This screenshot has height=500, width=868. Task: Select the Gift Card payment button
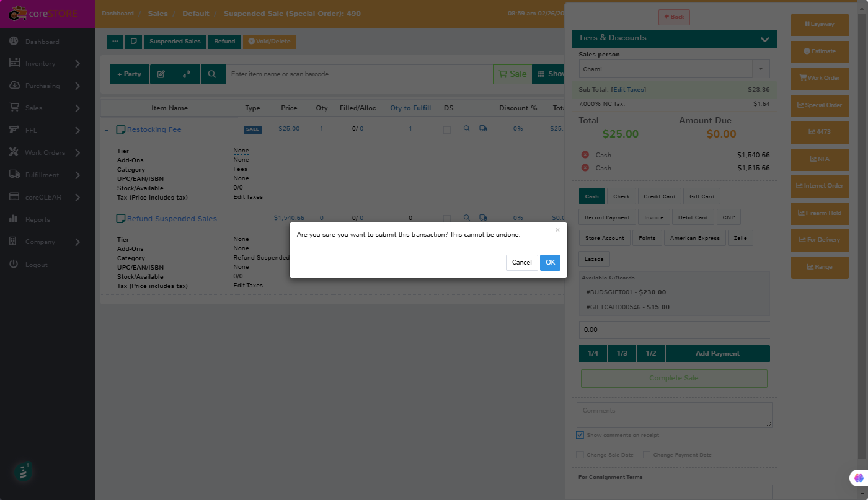[702, 196]
